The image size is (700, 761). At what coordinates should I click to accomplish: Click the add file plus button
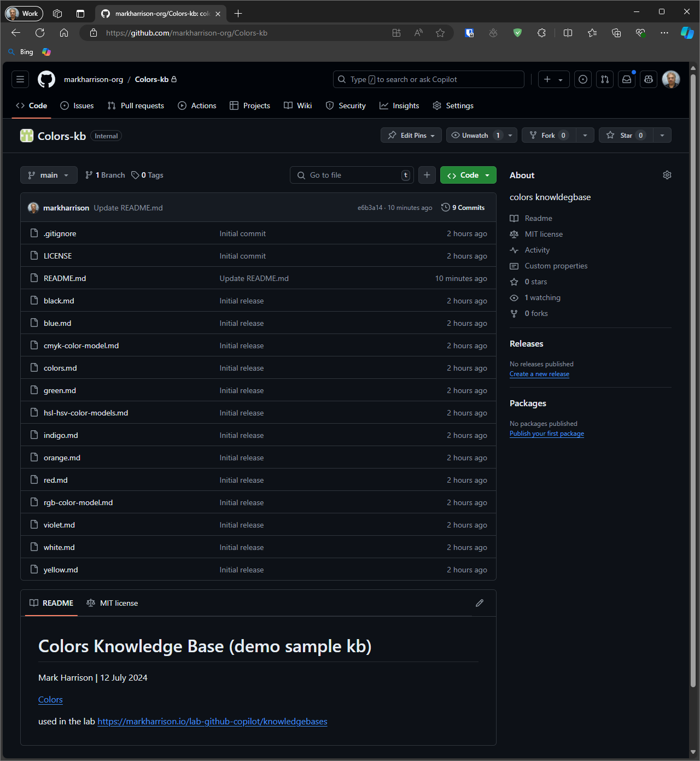(x=427, y=175)
